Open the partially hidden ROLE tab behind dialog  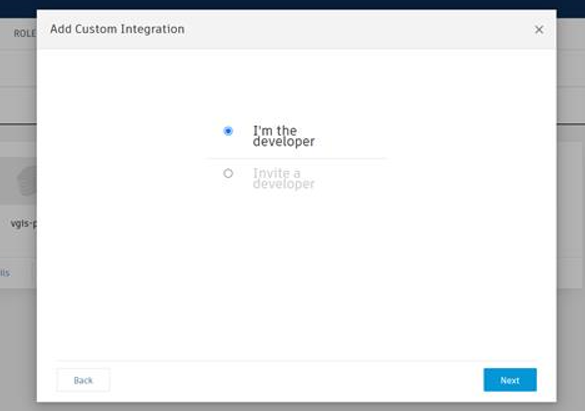tap(25, 34)
